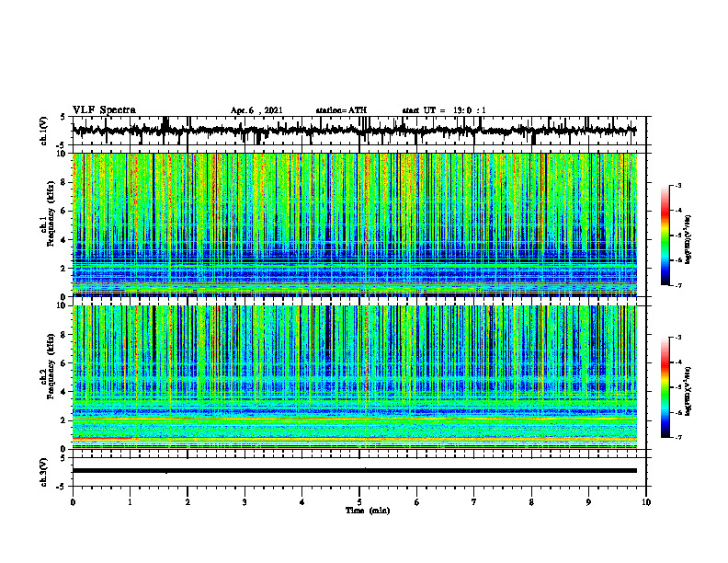Click the "-7" tick on ch.2 color scale
The height and width of the screenshot is (563, 728).
(678, 437)
